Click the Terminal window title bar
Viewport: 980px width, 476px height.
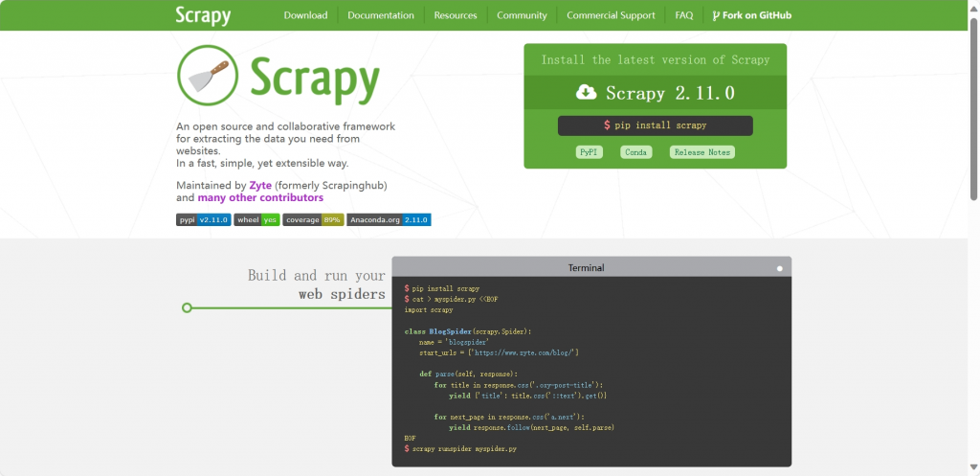[591, 267]
